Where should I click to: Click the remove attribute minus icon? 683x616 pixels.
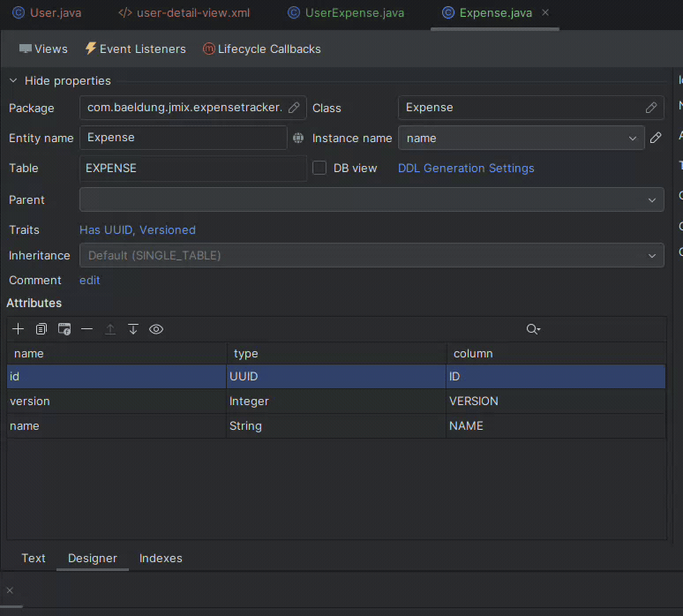click(86, 329)
